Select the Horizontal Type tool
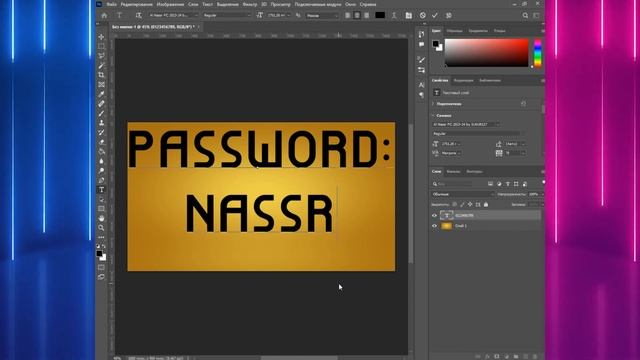This screenshot has height=360, width=640. point(101,190)
